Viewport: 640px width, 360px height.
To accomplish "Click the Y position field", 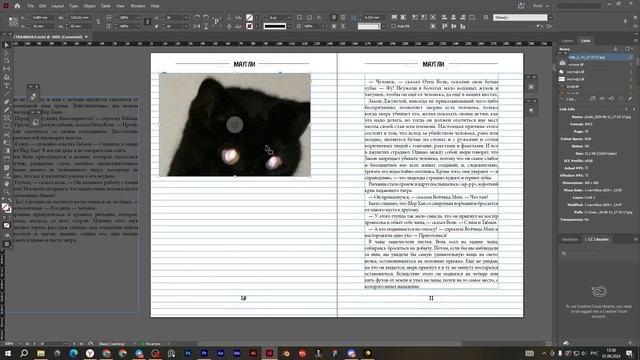I will tap(42, 26).
